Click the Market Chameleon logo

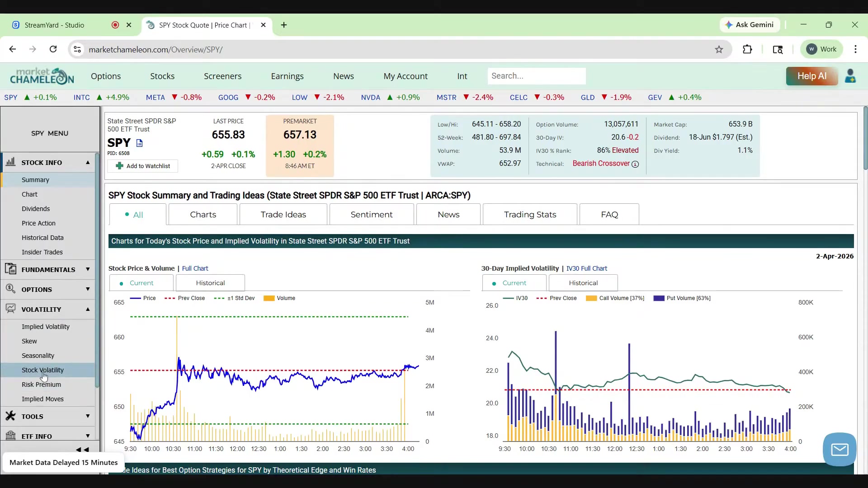point(42,76)
